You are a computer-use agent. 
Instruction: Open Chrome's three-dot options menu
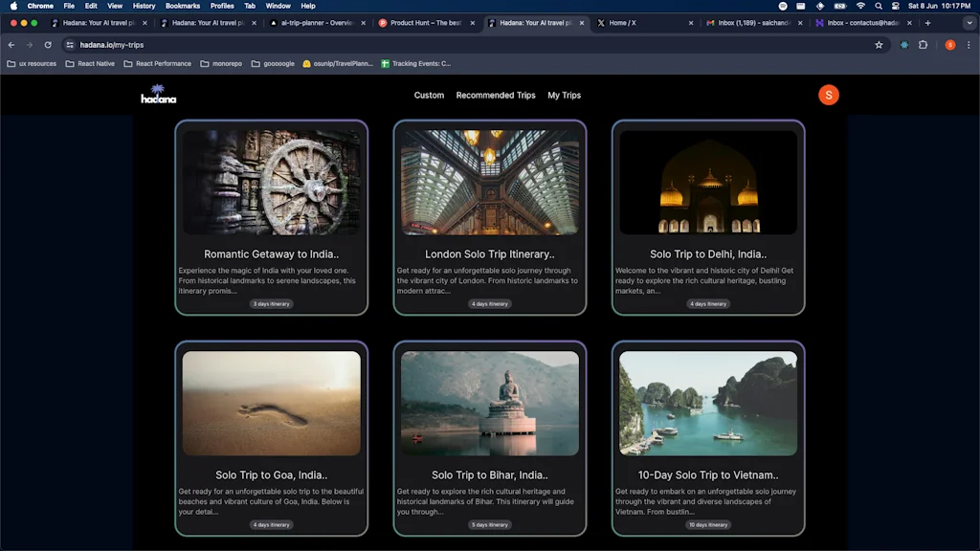click(x=970, y=44)
